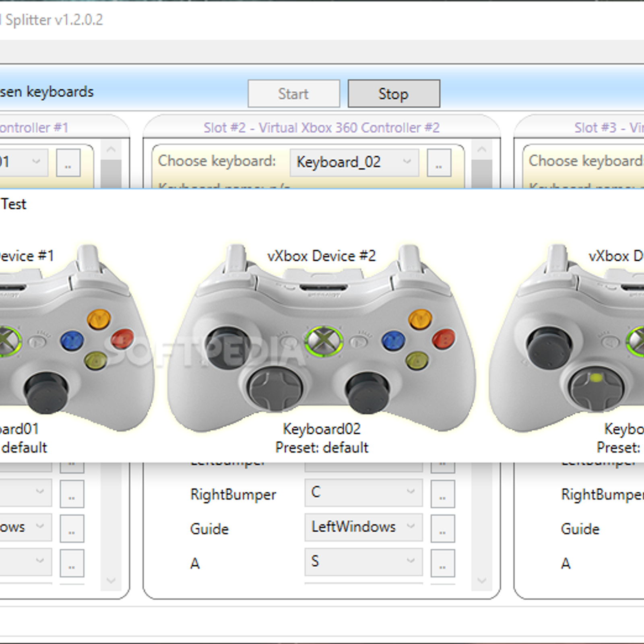Click '..' button in Slot #2 RightBumper row
The height and width of the screenshot is (644, 644).
[x=442, y=494]
